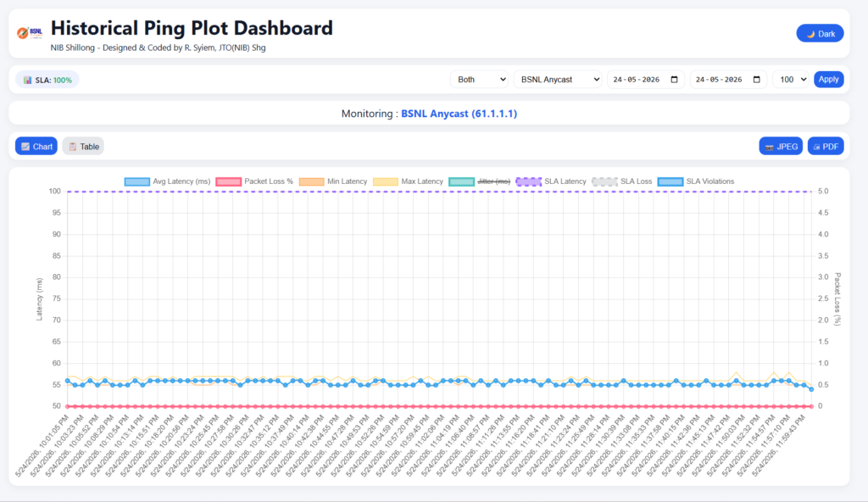Click the BSNL logo icon

[30, 33]
